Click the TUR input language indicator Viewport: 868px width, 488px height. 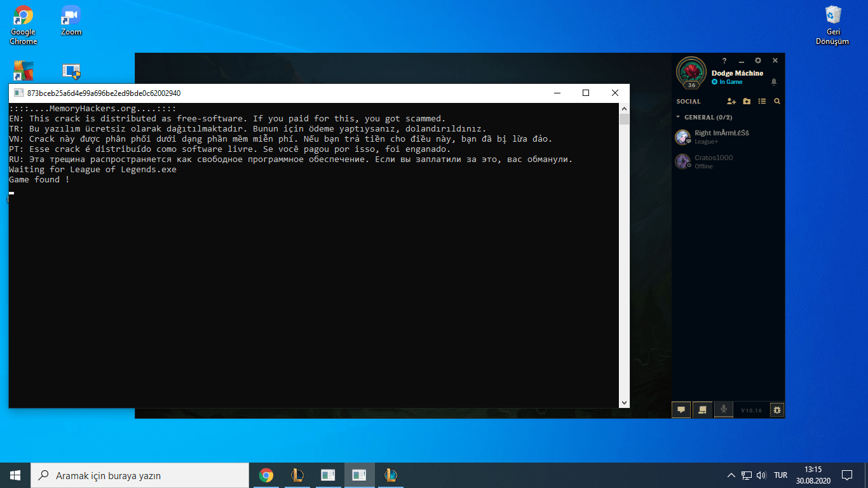pos(781,475)
